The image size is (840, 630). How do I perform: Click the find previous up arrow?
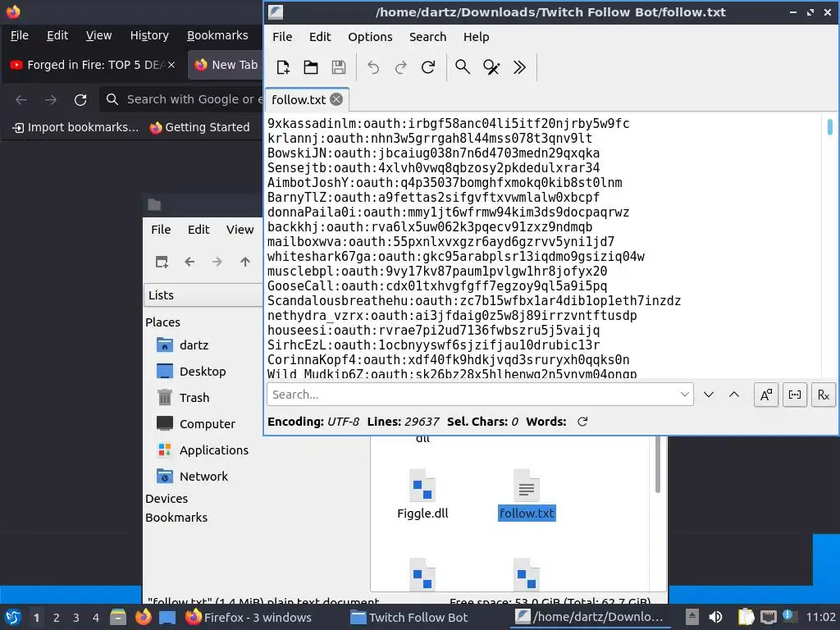(x=734, y=395)
